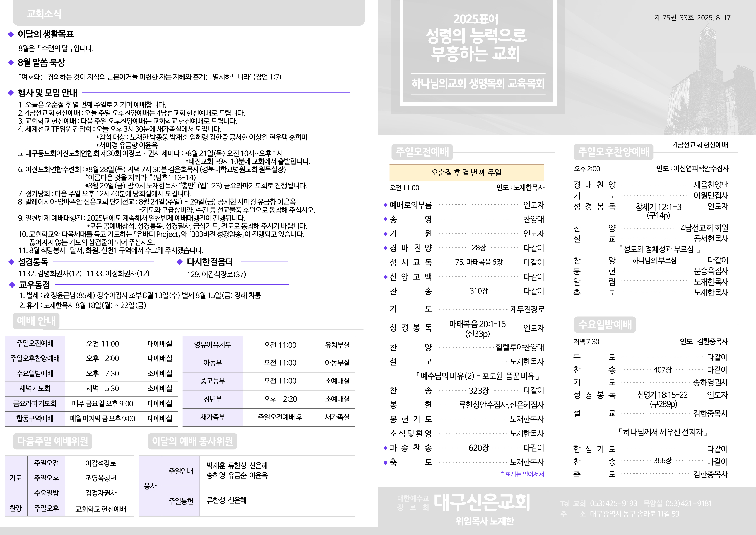Viewport: 756px width, 535px height.
Task: Click the asterisk mark beside 예배로의부름
Action: pyautogui.click(x=385, y=205)
